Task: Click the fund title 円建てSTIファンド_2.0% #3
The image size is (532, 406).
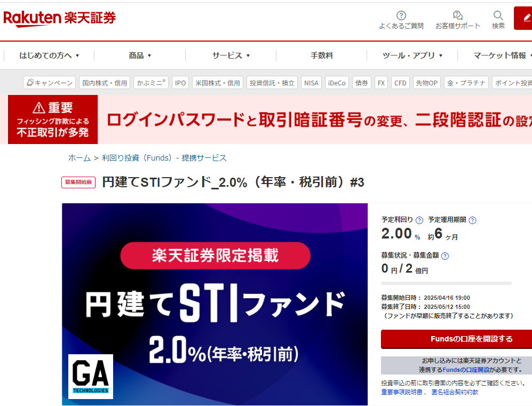Action: (x=233, y=182)
